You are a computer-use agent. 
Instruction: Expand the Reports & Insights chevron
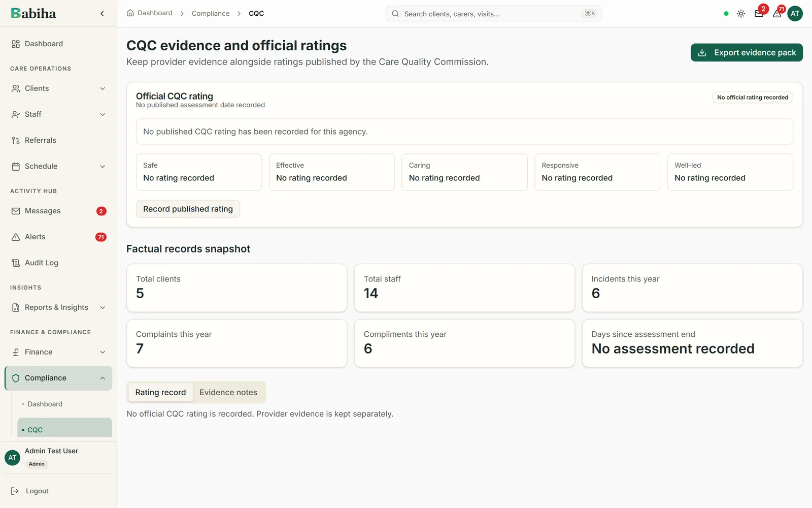click(103, 307)
